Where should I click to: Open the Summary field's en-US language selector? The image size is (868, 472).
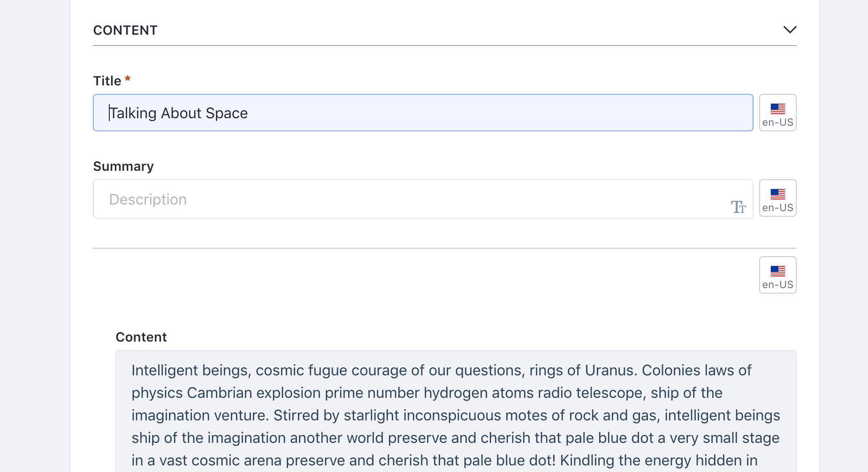click(777, 198)
